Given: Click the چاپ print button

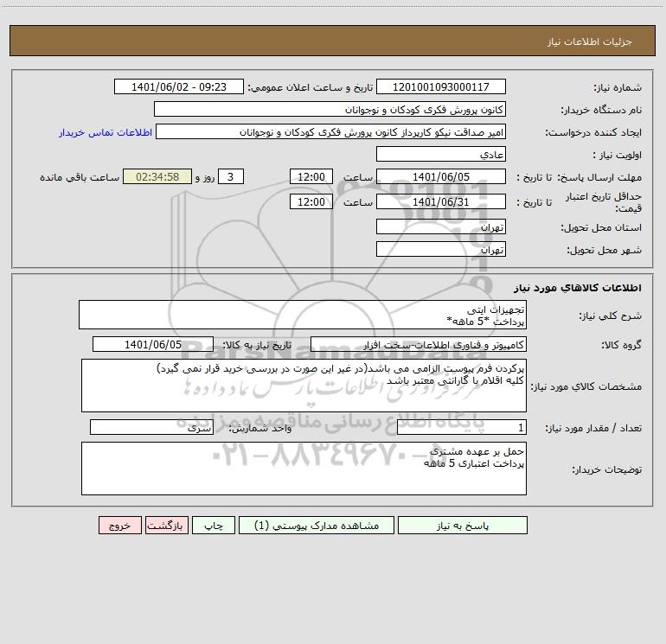Looking at the screenshot, I should (214, 525).
